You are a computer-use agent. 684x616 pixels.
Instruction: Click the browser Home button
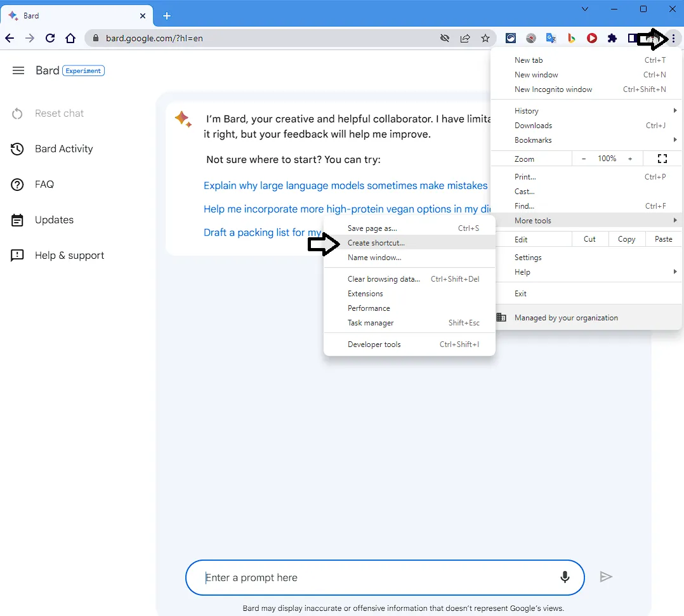click(70, 38)
